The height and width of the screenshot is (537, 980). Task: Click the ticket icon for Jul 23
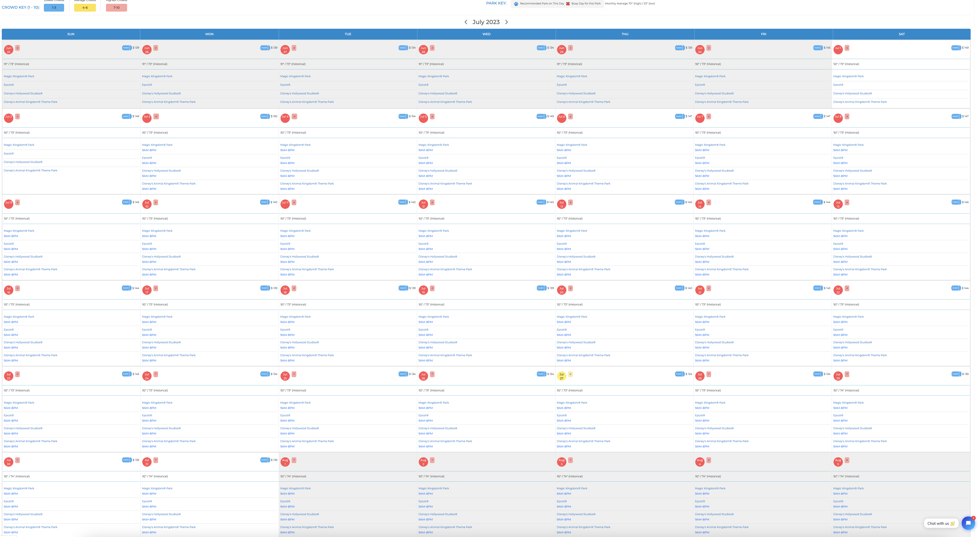pyautogui.click(x=127, y=374)
